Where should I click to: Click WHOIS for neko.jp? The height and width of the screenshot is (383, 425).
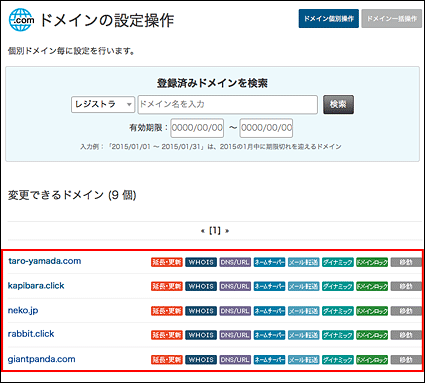point(201,311)
